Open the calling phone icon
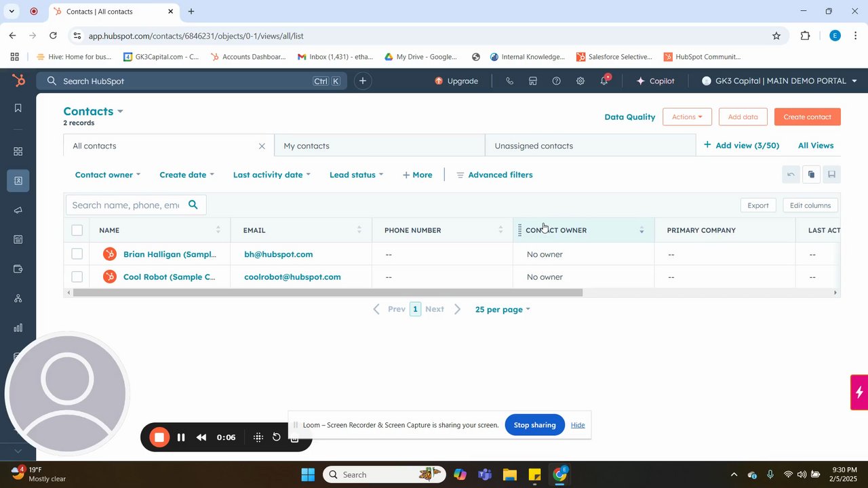 pyautogui.click(x=509, y=81)
